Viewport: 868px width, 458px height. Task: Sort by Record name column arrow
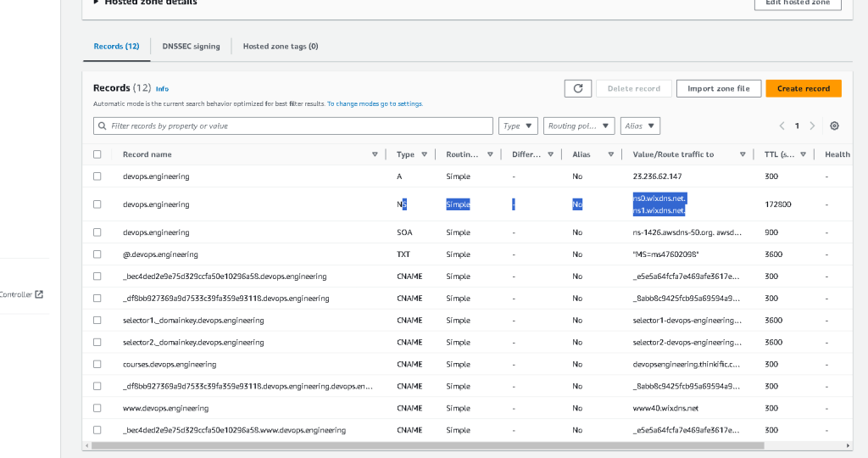point(375,154)
